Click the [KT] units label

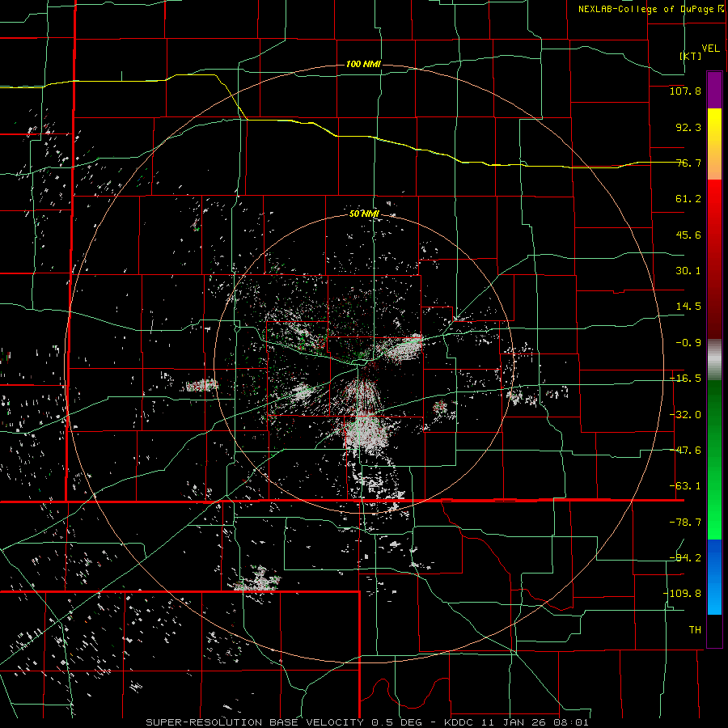(691, 56)
